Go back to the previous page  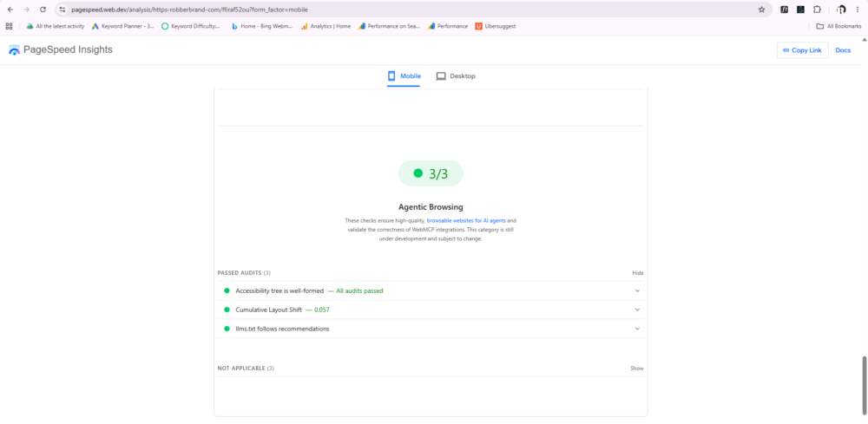click(x=10, y=10)
